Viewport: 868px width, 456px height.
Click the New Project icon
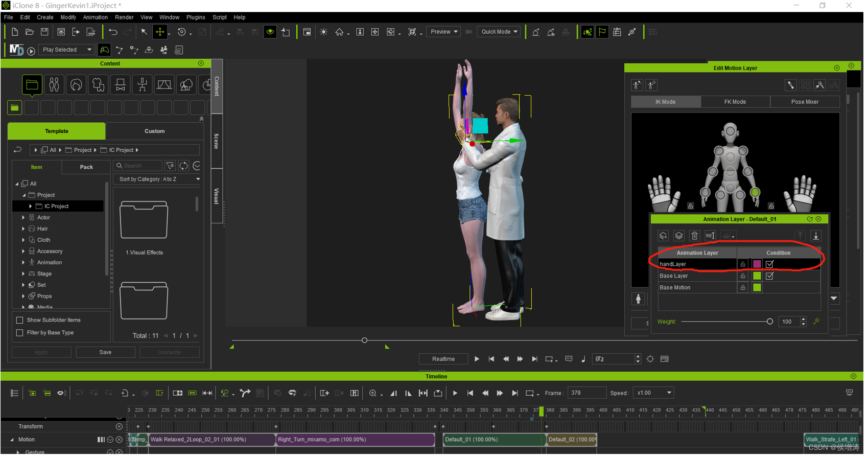click(x=14, y=32)
